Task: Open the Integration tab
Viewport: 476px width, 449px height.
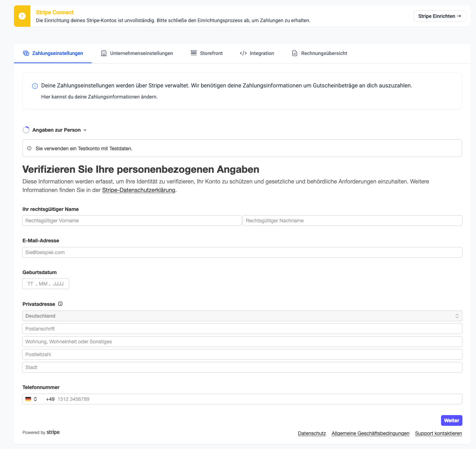Action: tap(257, 53)
